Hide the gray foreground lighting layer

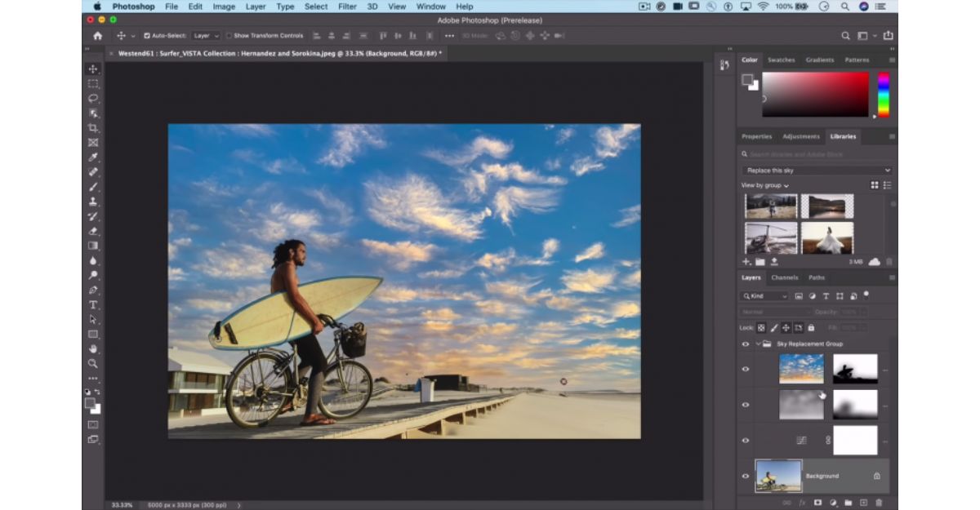pyautogui.click(x=745, y=405)
